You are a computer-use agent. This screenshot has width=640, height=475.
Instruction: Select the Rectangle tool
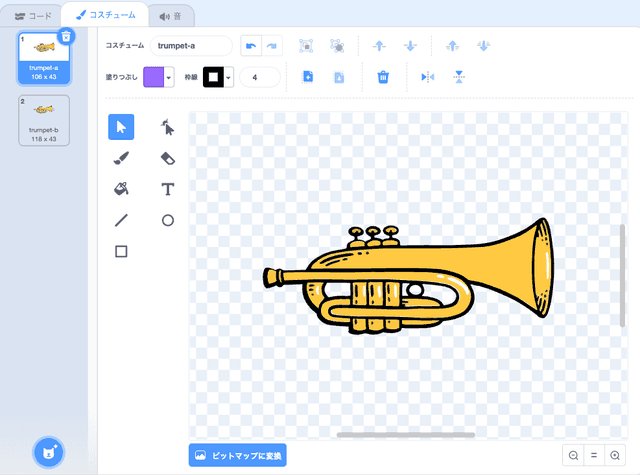pos(121,251)
